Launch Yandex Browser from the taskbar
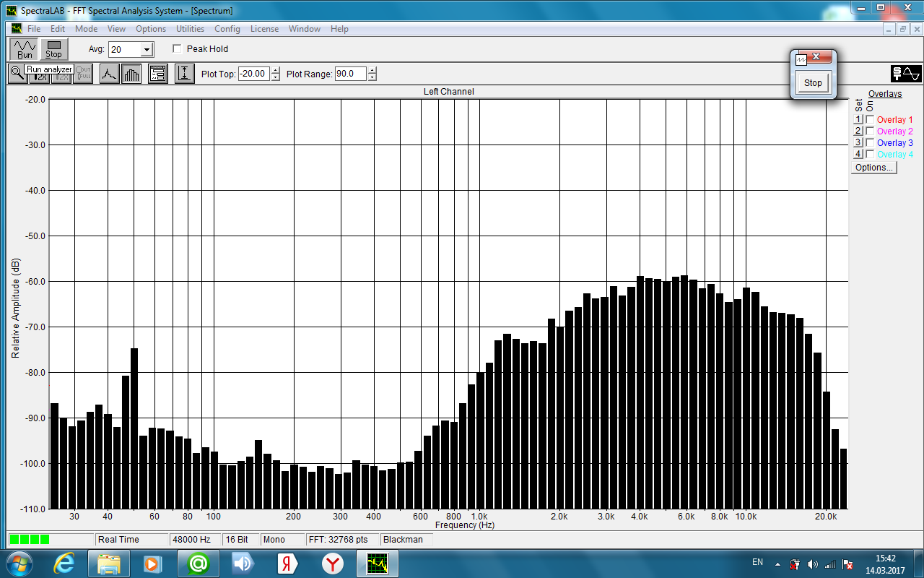924x578 pixels. pos(332,564)
